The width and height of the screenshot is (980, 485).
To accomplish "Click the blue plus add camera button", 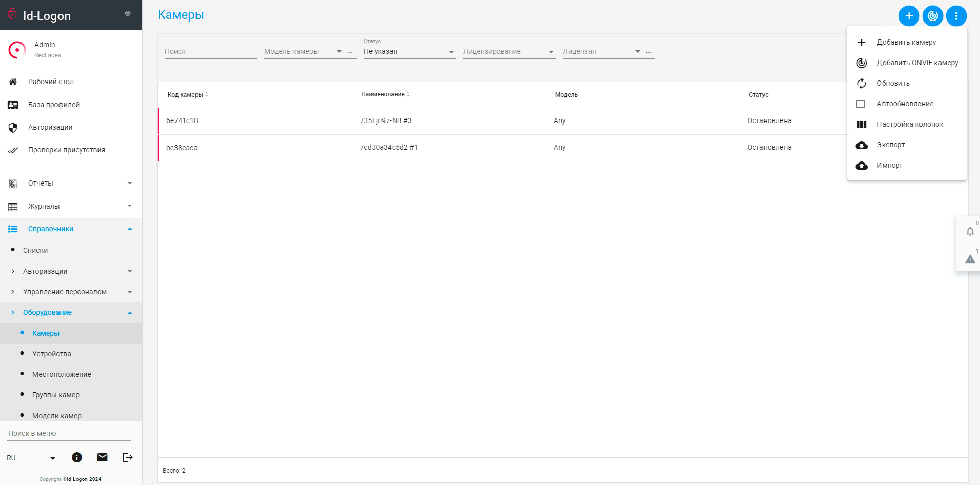I will click(x=909, y=16).
